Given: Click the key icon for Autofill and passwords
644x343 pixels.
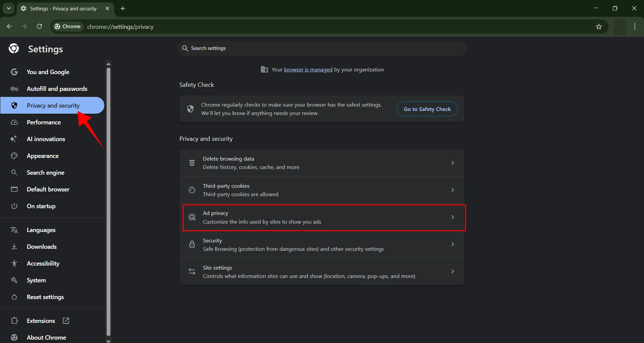Looking at the screenshot, I should pos(14,89).
